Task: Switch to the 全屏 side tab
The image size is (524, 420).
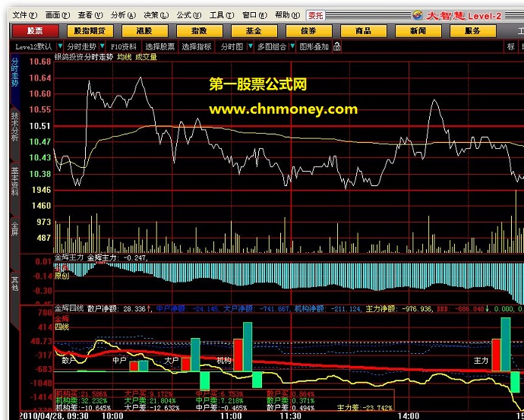Action: (15, 228)
